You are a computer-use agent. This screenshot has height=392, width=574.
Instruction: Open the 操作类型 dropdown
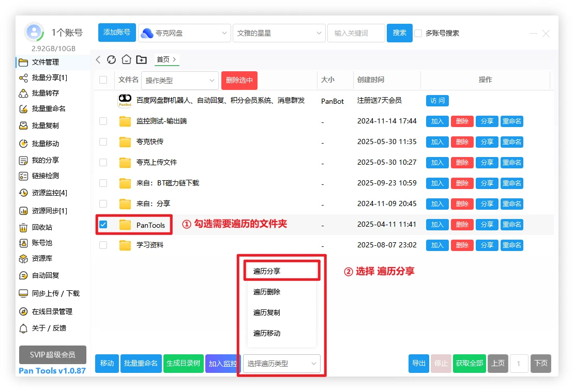coord(179,81)
